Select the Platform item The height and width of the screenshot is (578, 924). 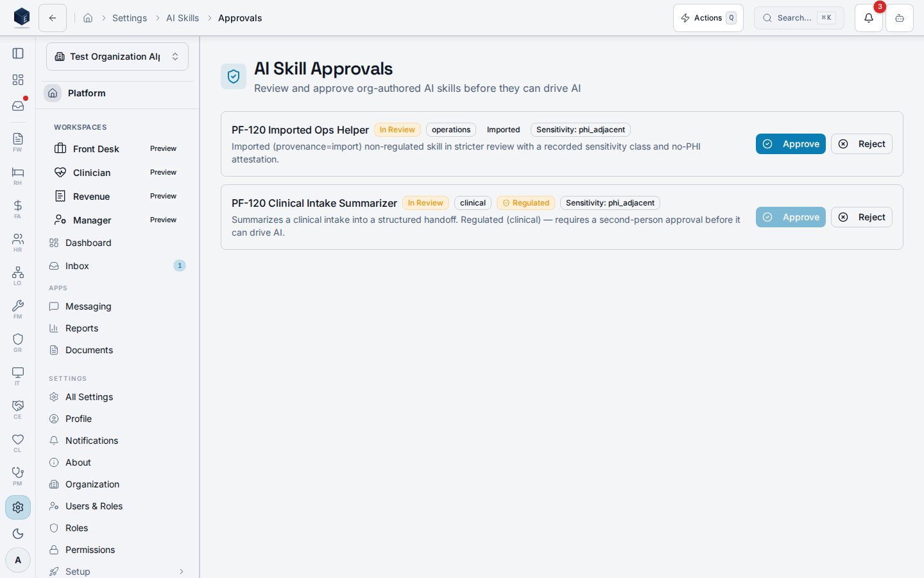point(118,93)
